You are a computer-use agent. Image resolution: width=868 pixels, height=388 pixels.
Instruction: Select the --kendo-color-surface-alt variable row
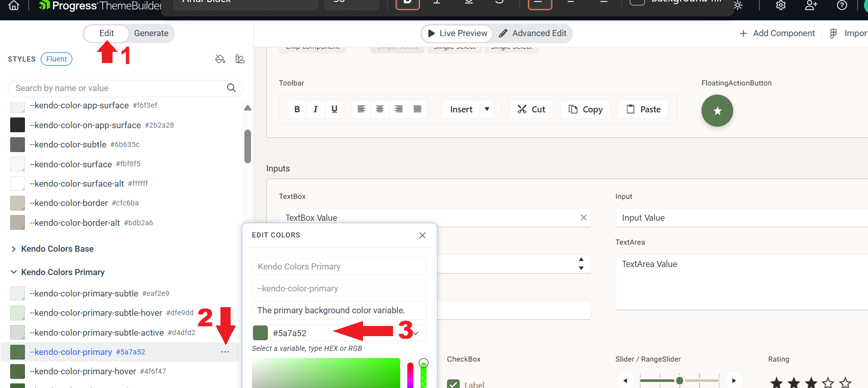[x=120, y=184]
